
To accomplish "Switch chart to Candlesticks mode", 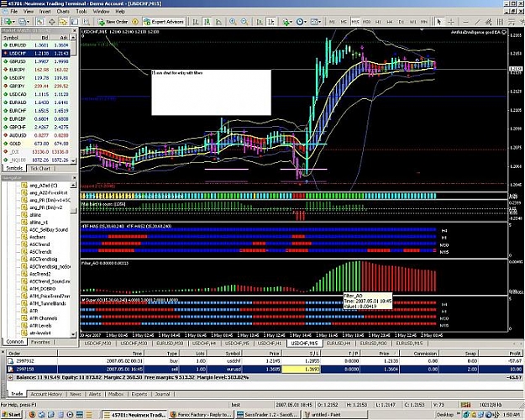I will pyautogui.click(x=207, y=22).
